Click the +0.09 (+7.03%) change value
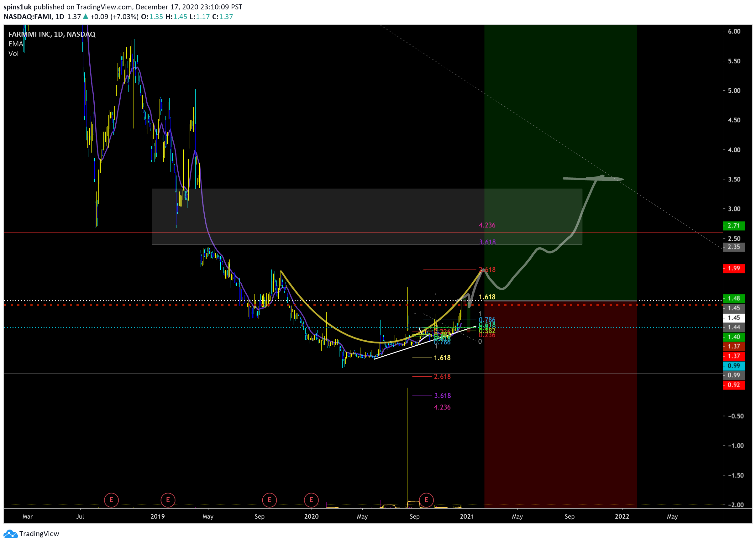 point(114,16)
